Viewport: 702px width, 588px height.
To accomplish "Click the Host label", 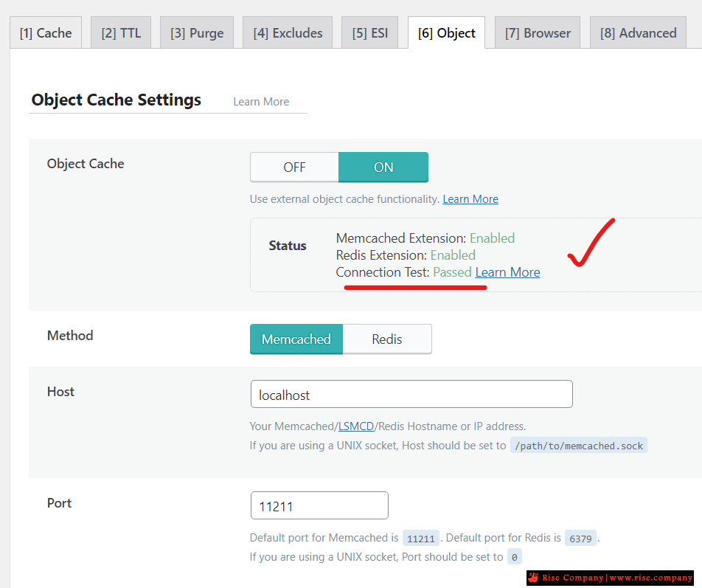I will pos(61,392).
